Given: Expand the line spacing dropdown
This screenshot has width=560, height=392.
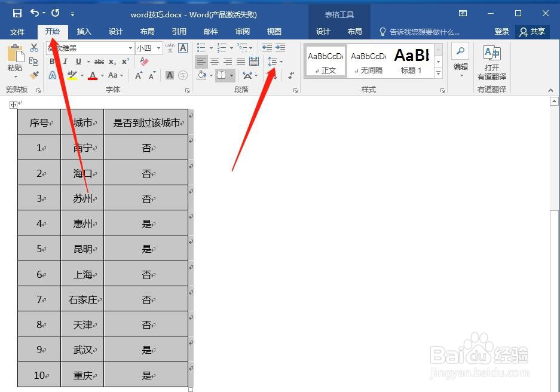Looking at the screenshot, I should (x=281, y=62).
